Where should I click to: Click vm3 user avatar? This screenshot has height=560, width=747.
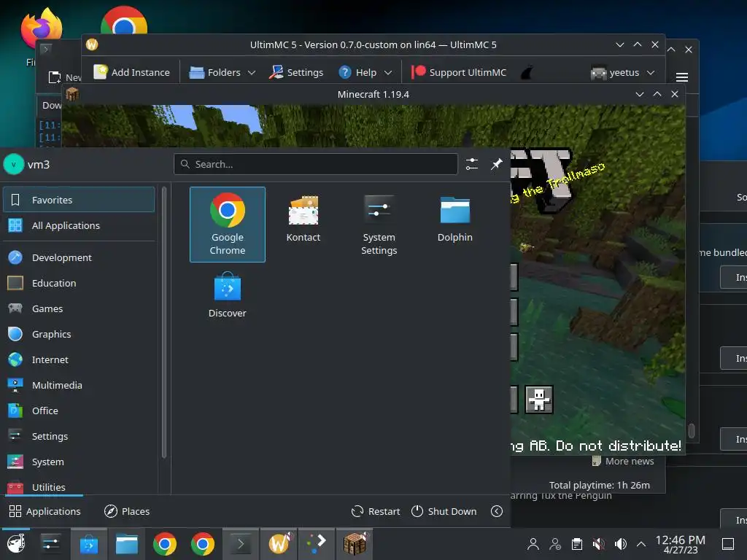(13, 164)
